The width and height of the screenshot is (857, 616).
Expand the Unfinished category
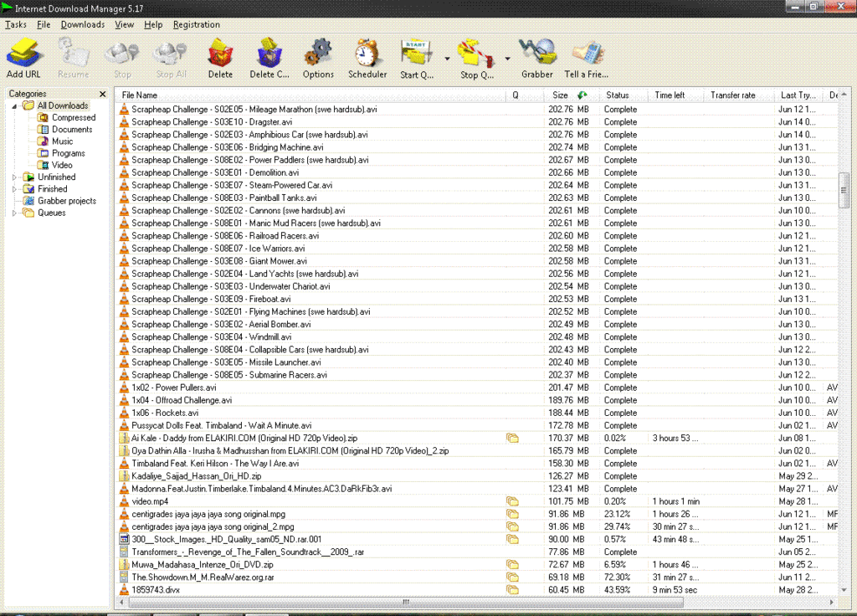tap(14, 177)
